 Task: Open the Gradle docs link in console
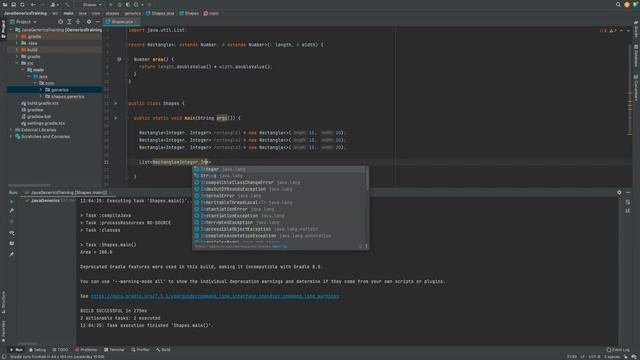(x=215, y=296)
